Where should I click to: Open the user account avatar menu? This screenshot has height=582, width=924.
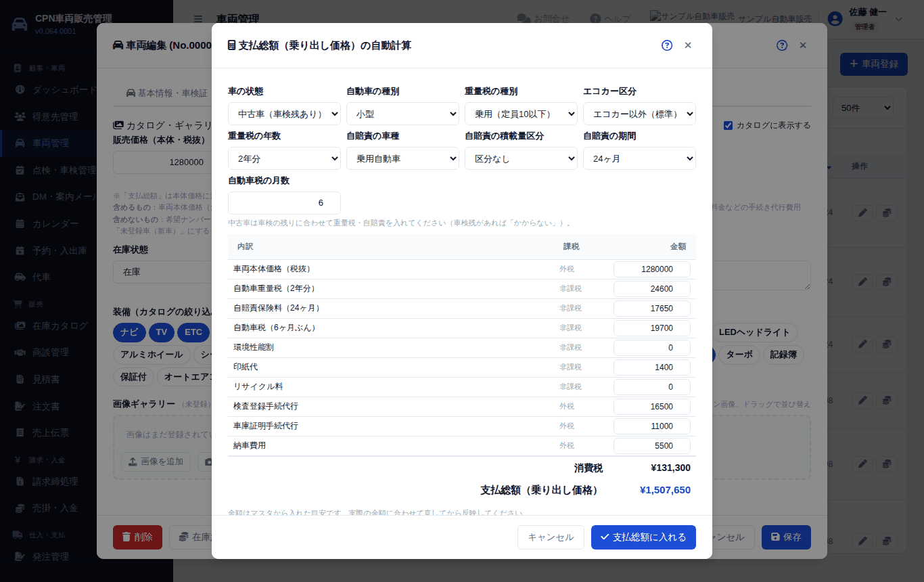click(x=835, y=19)
